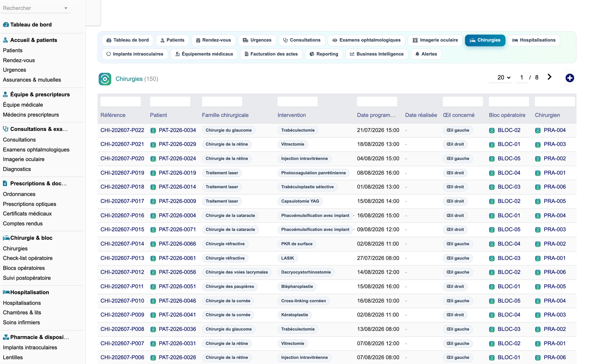The width and height of the screenshot is (589, 364).
Task: Click the bell icon on Alertes tab
Action: tap(417, 54)
